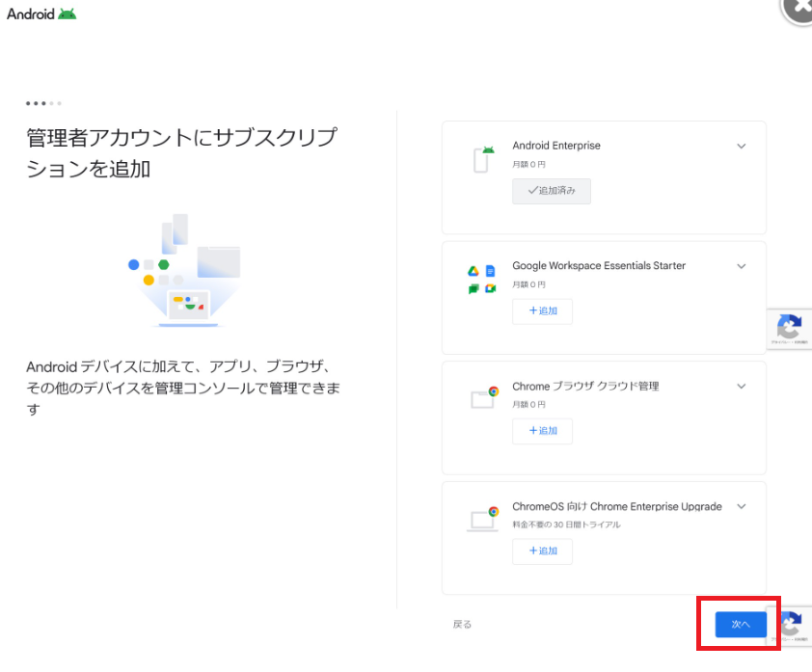Add ChromeOS Chrome Enterprise Upgrade trial
This screenshot has width=812, height=672.
pyautogui.click(x=542, y=551)
